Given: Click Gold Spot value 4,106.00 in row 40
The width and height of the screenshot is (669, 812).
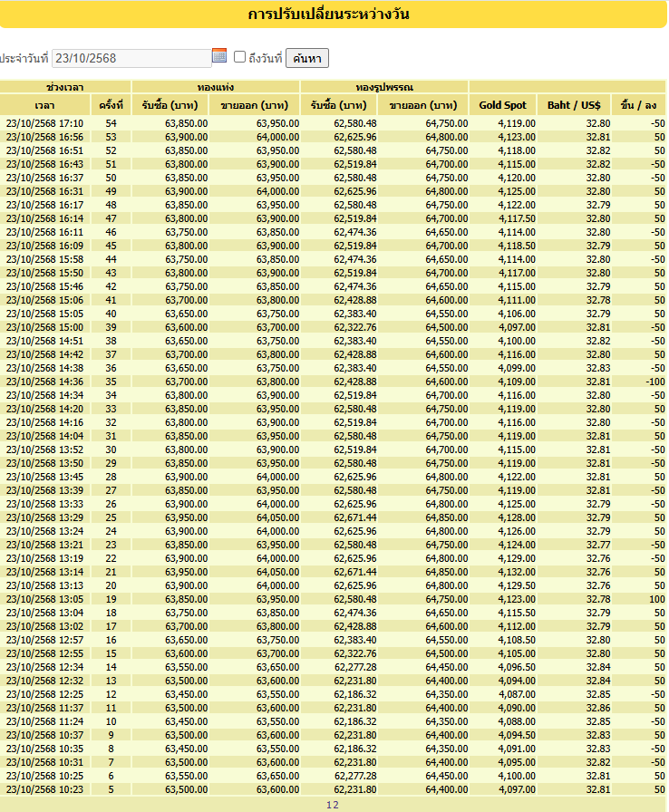Looking at the screenshot, I should click(517, 314).
